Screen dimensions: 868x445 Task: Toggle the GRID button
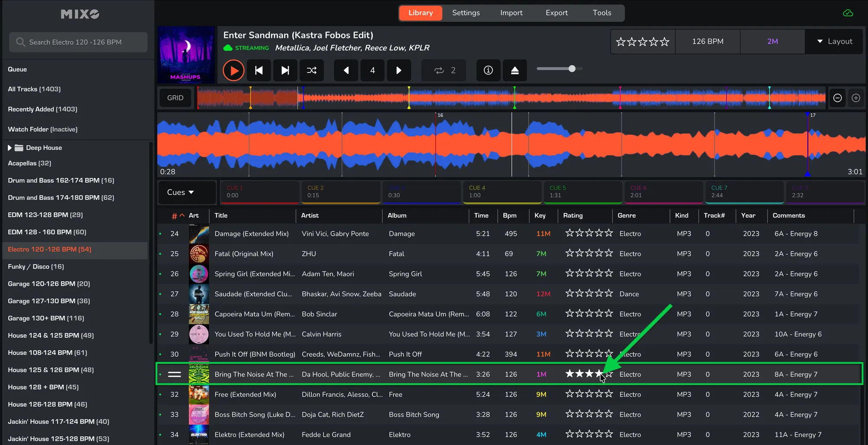(x=175, y=98)
